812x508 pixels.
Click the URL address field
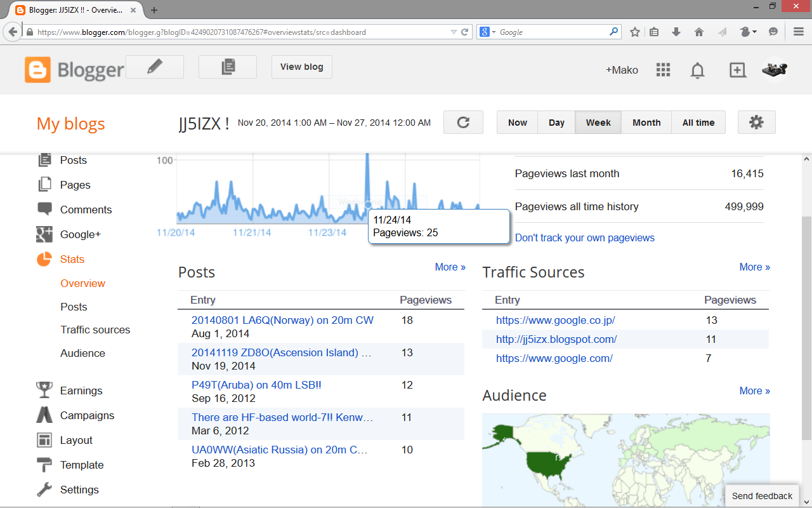coord(241,32)
